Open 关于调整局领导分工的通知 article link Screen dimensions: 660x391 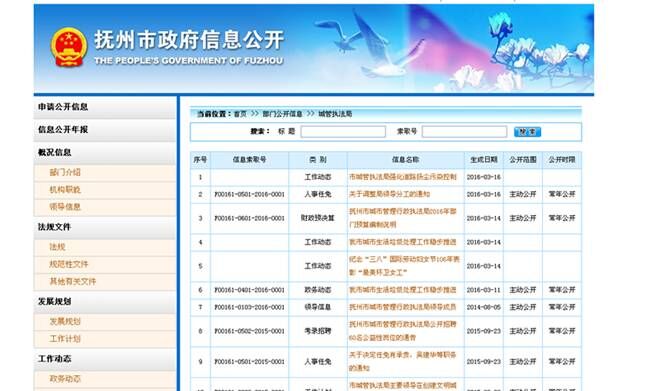pyautogui.click(x=389, y=194)
